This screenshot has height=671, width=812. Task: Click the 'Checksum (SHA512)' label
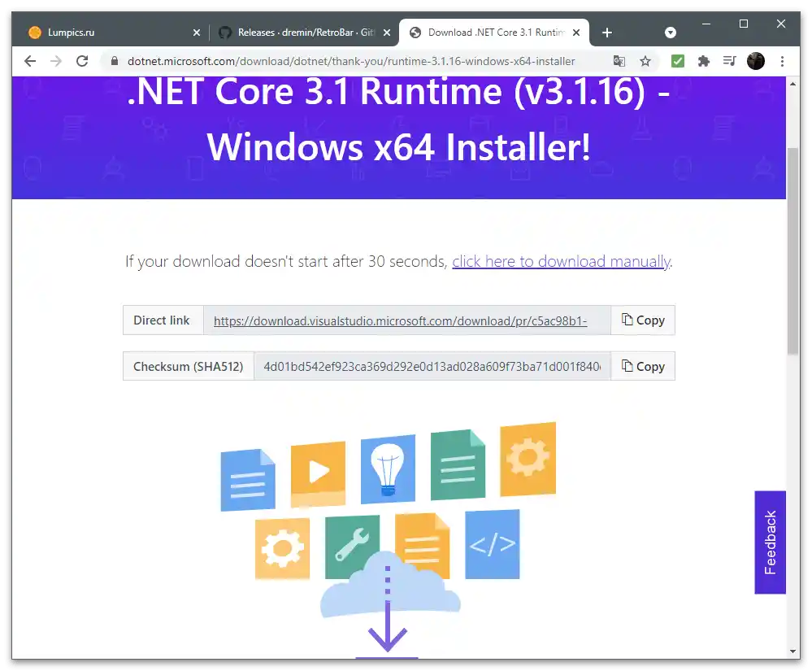tap(188, 366)
